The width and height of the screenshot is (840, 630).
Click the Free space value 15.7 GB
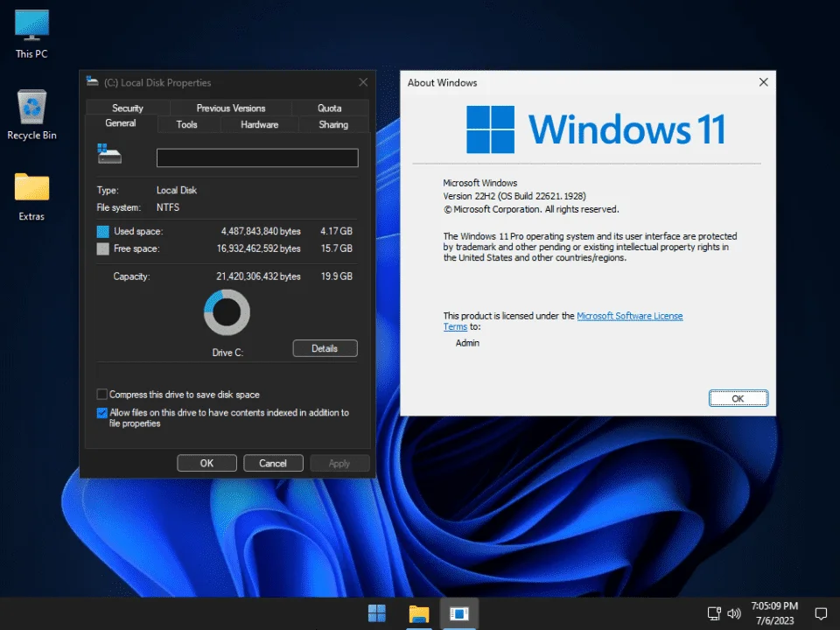(336, 248)
